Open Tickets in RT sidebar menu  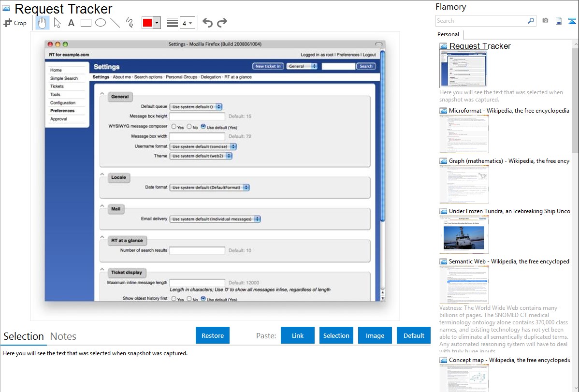point(57,86)
